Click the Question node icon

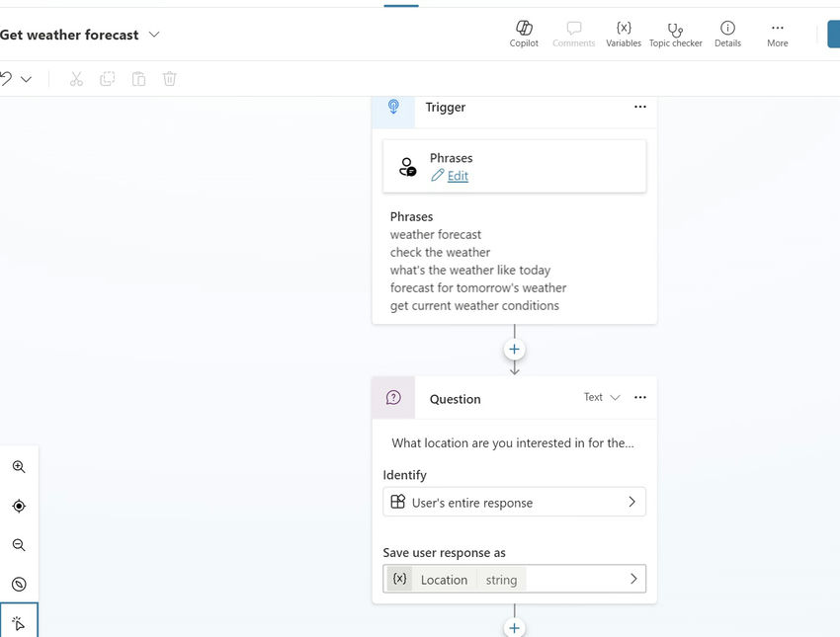[393, 398]
